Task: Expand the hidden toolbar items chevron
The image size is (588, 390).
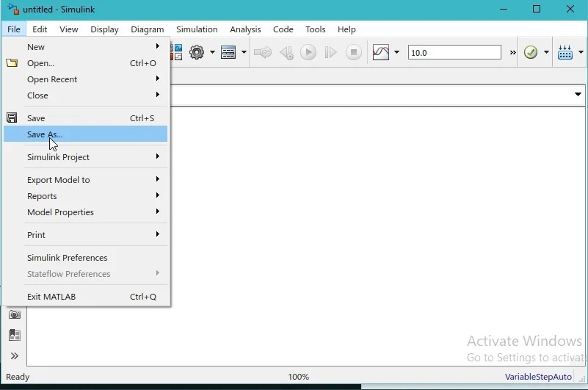Action: pyautogui.click(x=512, y=53)
